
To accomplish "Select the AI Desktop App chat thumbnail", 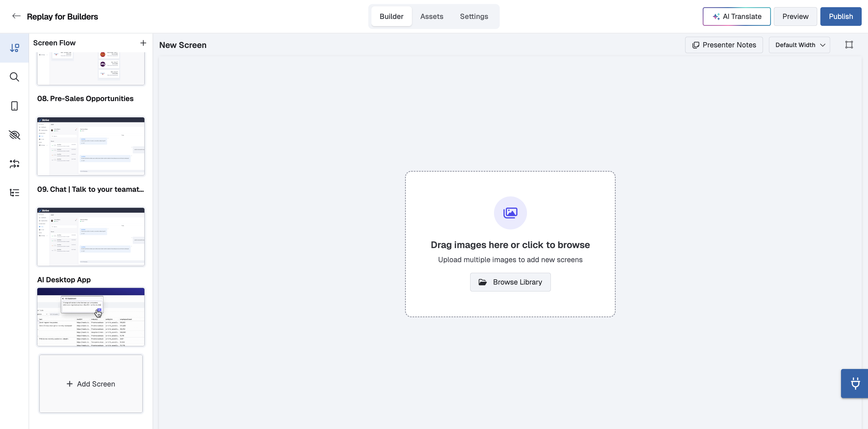I will click(91, 237).
